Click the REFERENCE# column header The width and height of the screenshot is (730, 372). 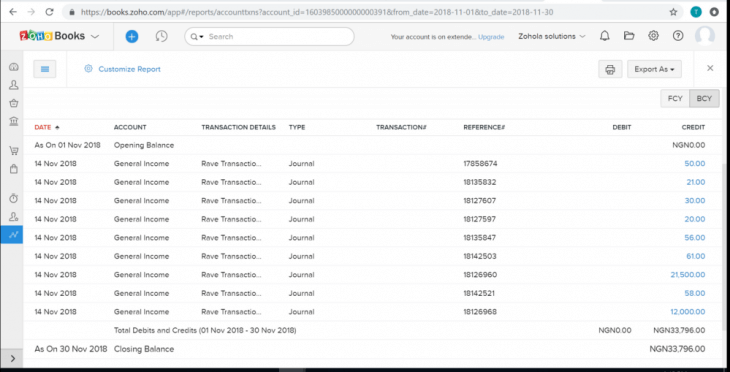[x=484, y=127]
